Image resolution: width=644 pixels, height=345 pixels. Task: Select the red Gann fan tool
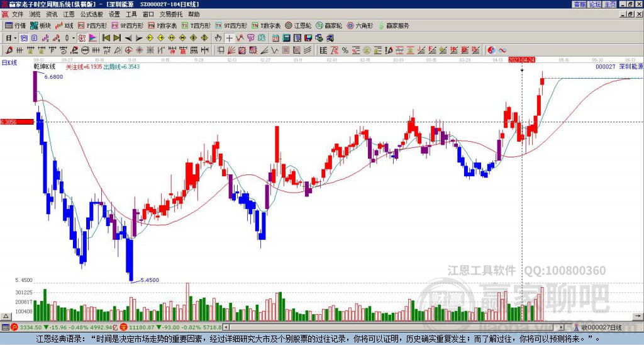231,50
